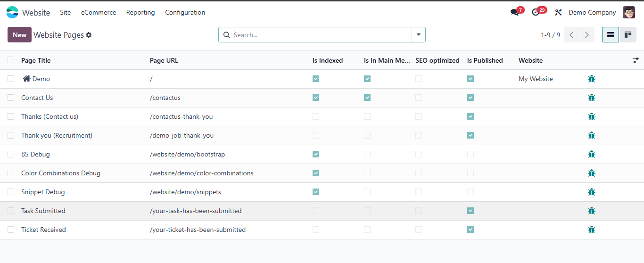Open the activities clock icon
644x263 pixels.
[x=536, y=12]
